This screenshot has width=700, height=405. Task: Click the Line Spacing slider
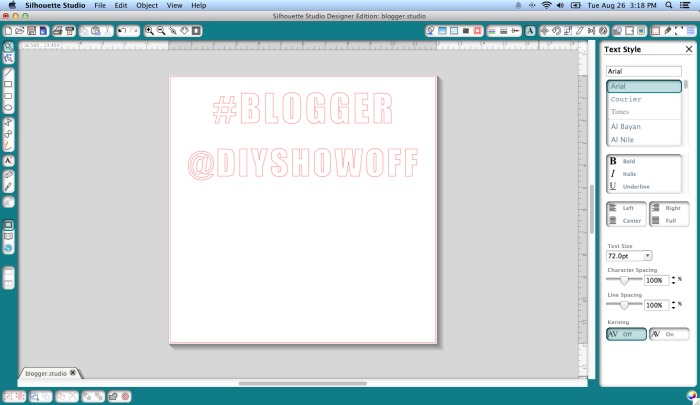[x=624, y=305]
